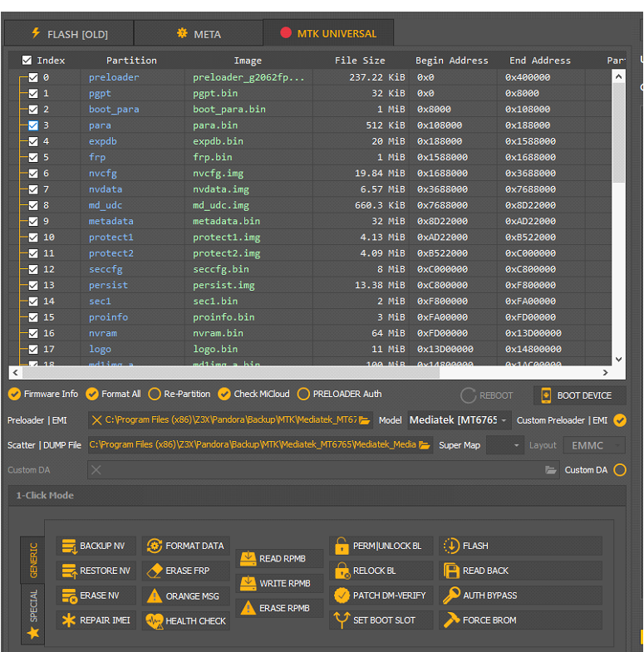644x652 pixels.
Task: Open the Model Mediatek dropdown
Action: click(459, 420)
